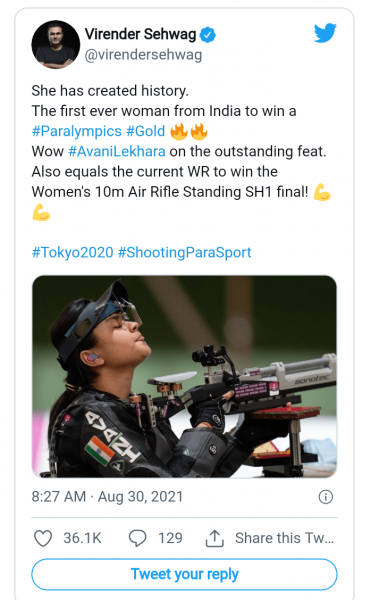Click the Tweet your reply button

(184, 574)
